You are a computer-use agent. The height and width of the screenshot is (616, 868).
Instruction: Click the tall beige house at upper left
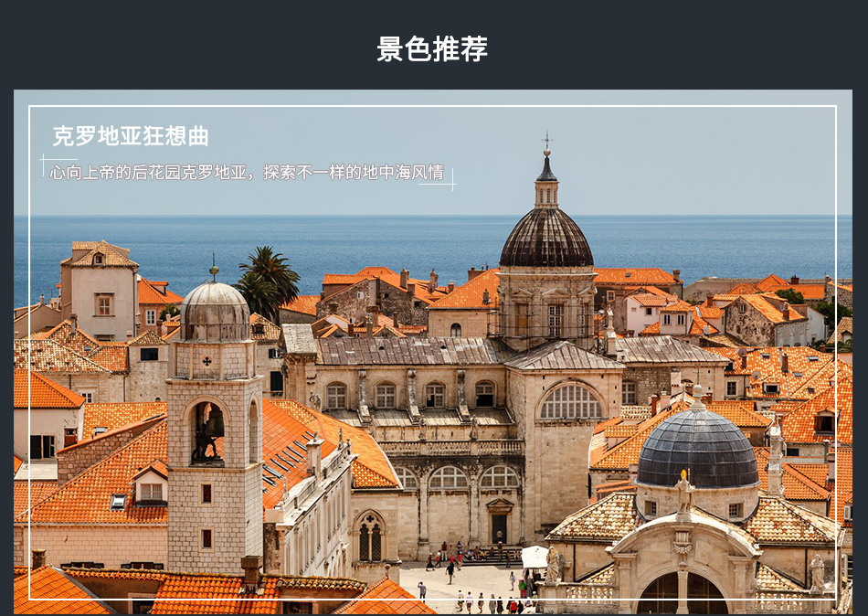99,294
